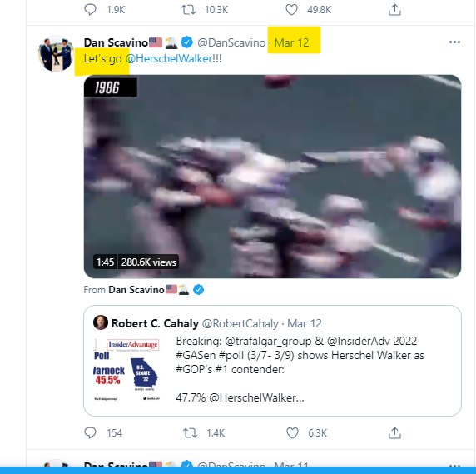The height and width of the screenshot is (474, 476).
Task: Like the tweet with 6.3K likes
Action: (x=292, y=432)
